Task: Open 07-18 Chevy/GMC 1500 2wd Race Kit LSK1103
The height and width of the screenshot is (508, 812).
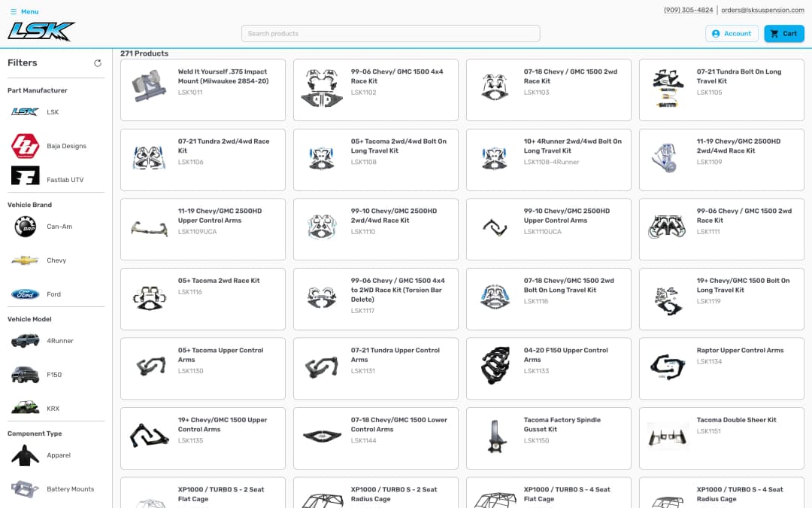Action: (548, 90)
